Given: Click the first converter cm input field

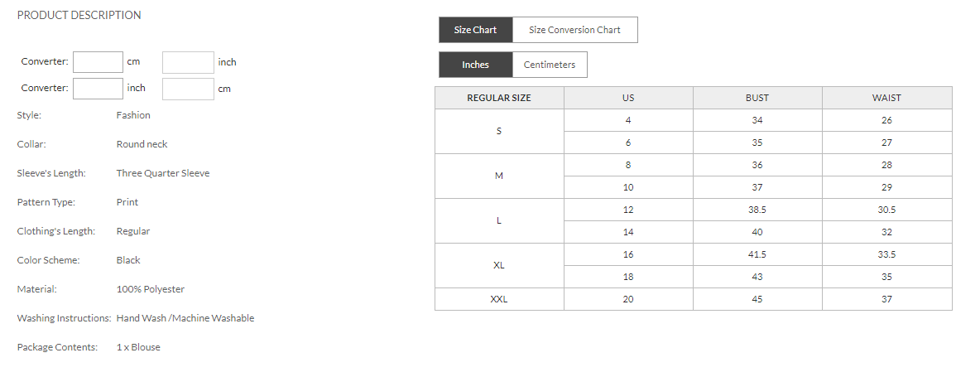Looking at the screenshot, I should (x=98, y=62).
